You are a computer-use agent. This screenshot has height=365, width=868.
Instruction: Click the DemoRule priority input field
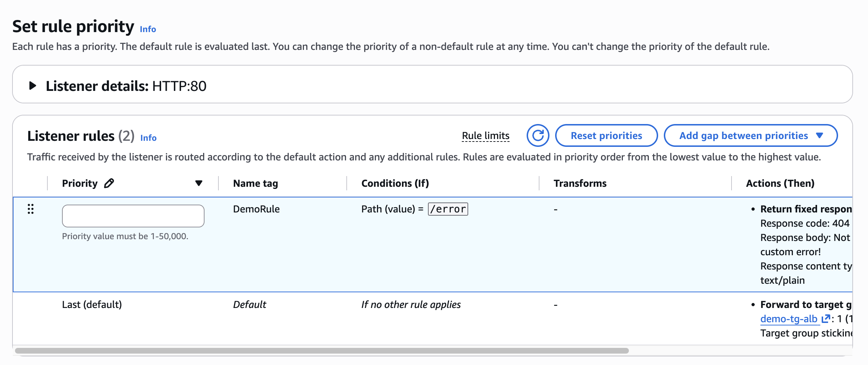(133, 216)
